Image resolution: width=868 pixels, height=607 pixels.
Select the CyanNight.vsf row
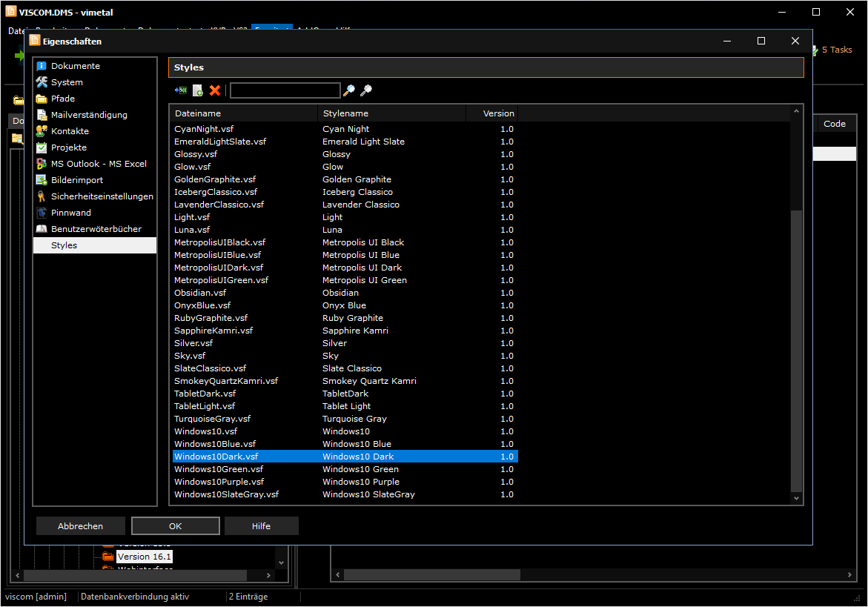(345, 129)
